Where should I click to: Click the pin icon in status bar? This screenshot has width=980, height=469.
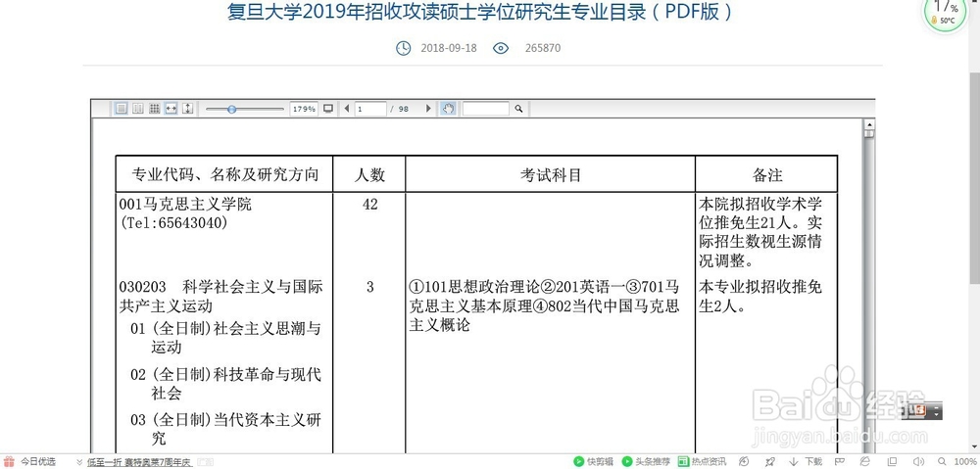point(770,462)
